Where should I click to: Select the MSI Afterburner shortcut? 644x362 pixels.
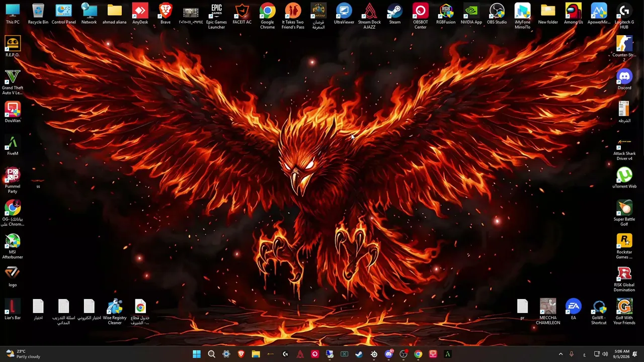click(13, 246)
